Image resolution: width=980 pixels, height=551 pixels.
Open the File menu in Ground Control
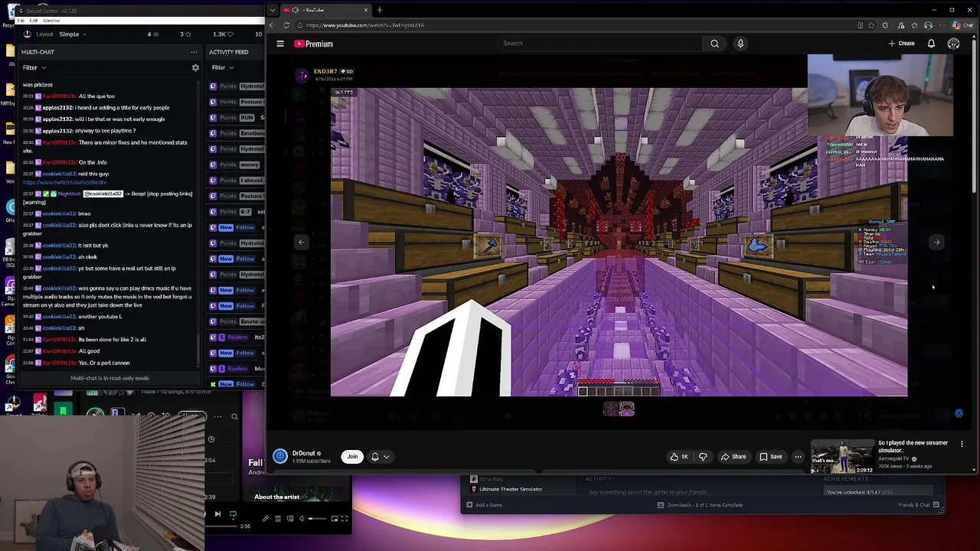click(22, 21)
